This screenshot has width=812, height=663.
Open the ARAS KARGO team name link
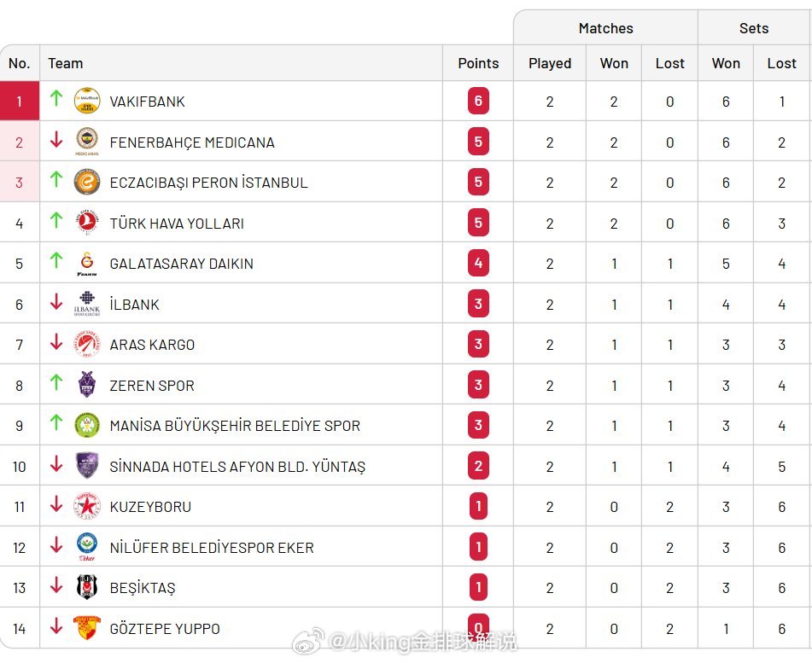152,345
